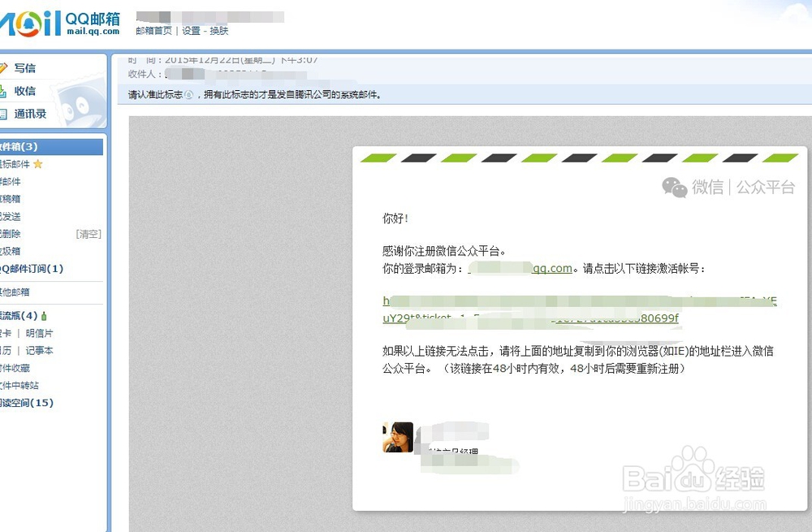Image resolution: width=812 pixels, height=532 pixels.
Task: Open 阅读空间(15) in sidebar
Action: [27, 403]
